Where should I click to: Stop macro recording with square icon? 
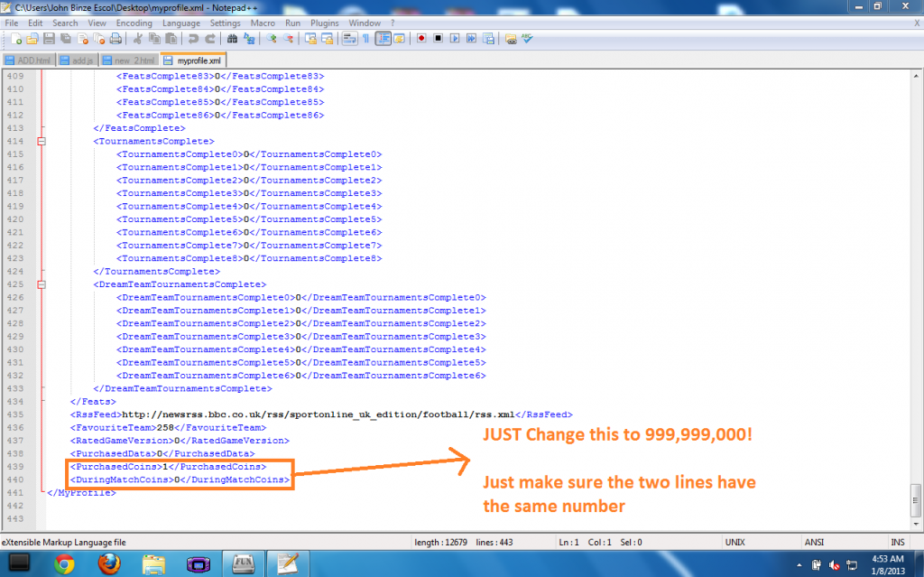click(438, 38)
